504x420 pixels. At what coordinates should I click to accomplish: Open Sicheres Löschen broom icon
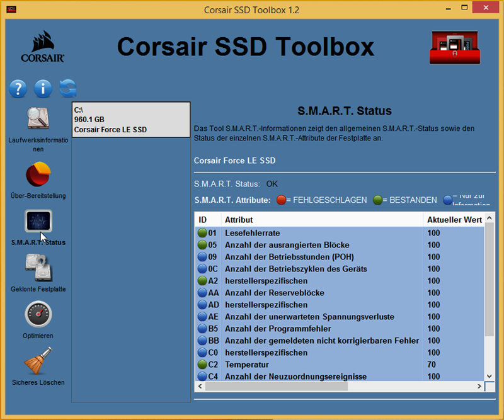[38, 361]
